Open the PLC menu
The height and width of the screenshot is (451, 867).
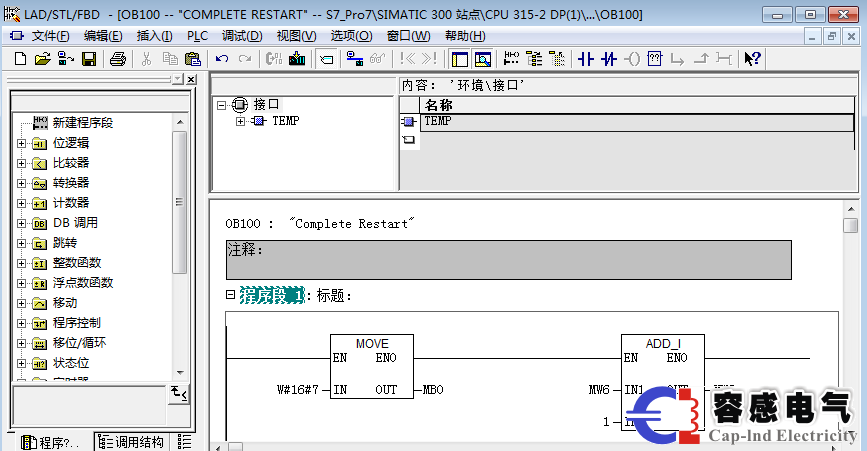(x=197, y=36)
